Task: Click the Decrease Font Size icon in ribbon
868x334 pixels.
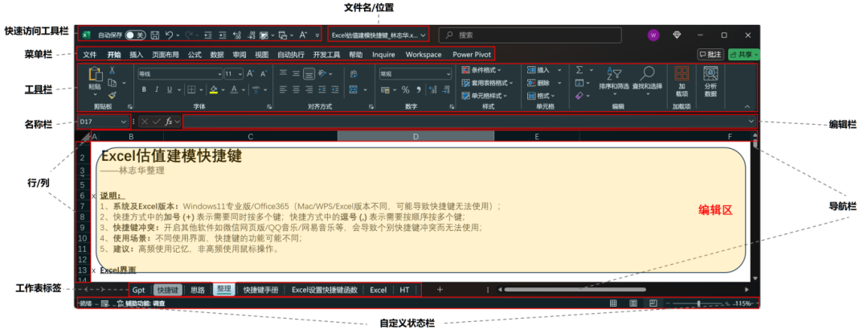Action: [x=264, y=74]
